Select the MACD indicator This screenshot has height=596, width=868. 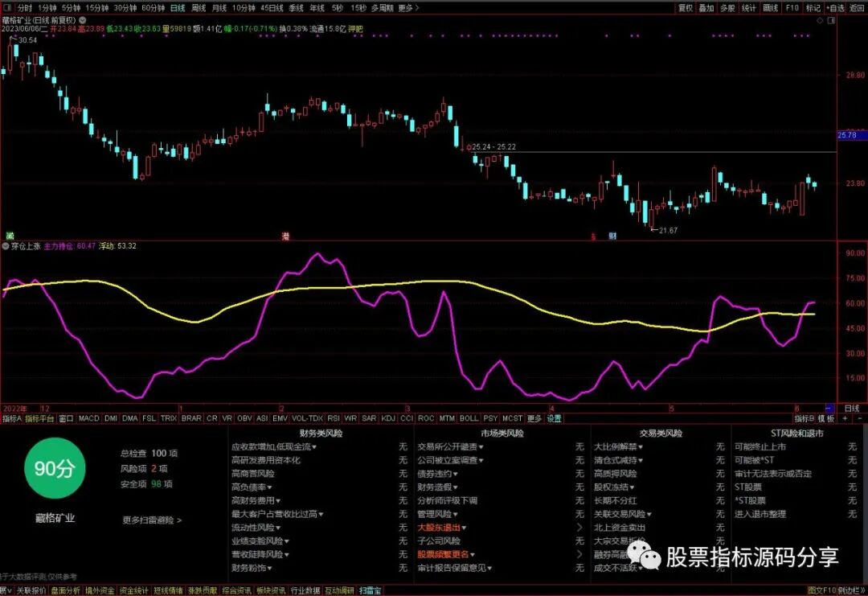tap(88, 419)
